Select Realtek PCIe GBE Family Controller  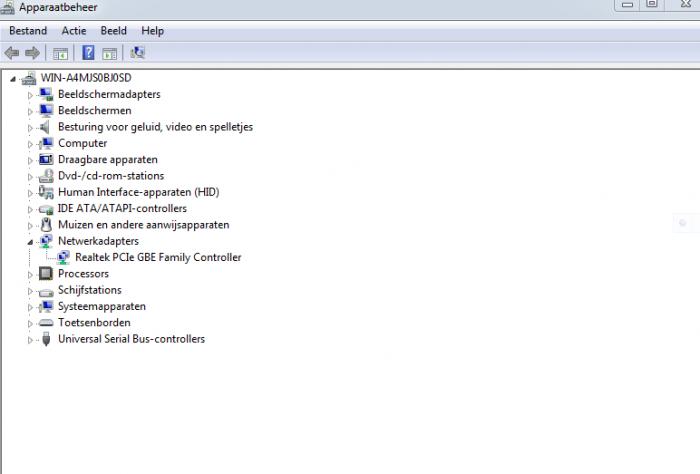point(158,257)
